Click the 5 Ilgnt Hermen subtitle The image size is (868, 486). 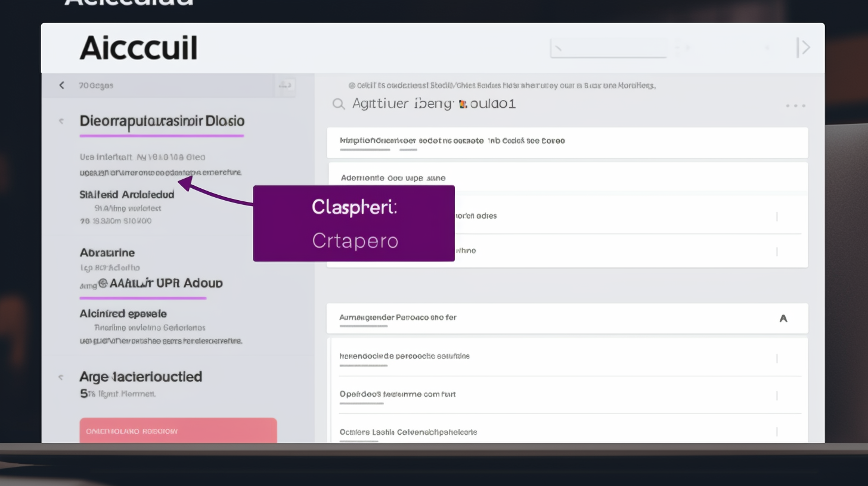[117, 394]
